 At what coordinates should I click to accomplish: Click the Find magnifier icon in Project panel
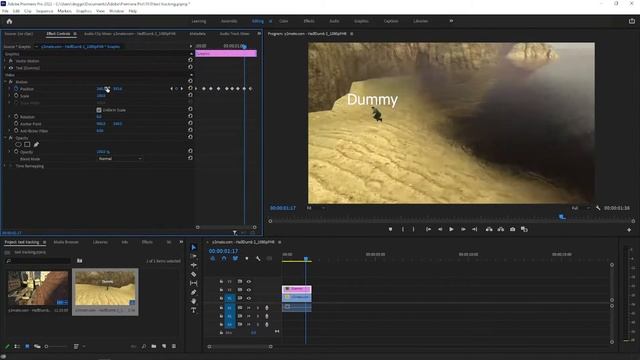[x=144, y=346]
